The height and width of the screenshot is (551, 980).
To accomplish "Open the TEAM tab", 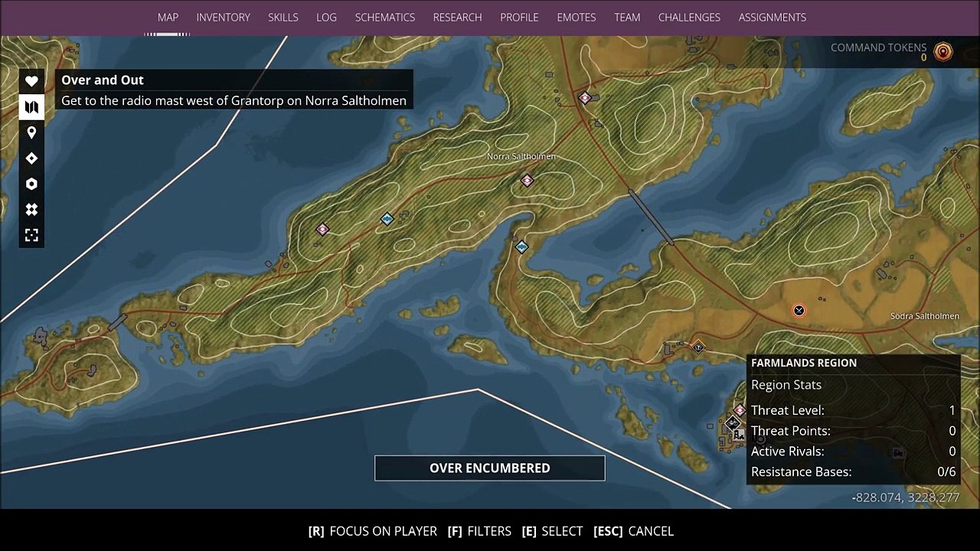I will tap(627, 17).
